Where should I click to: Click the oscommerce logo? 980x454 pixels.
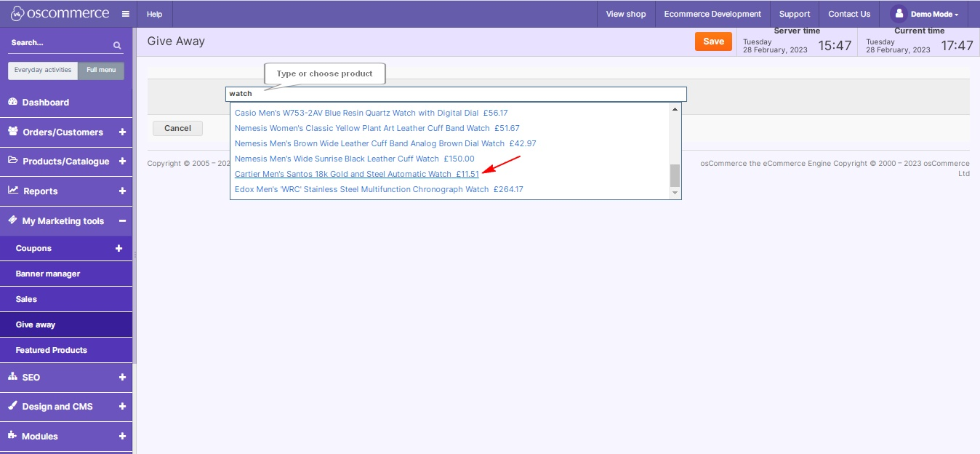pyautogui.click(x=60, y=14)
